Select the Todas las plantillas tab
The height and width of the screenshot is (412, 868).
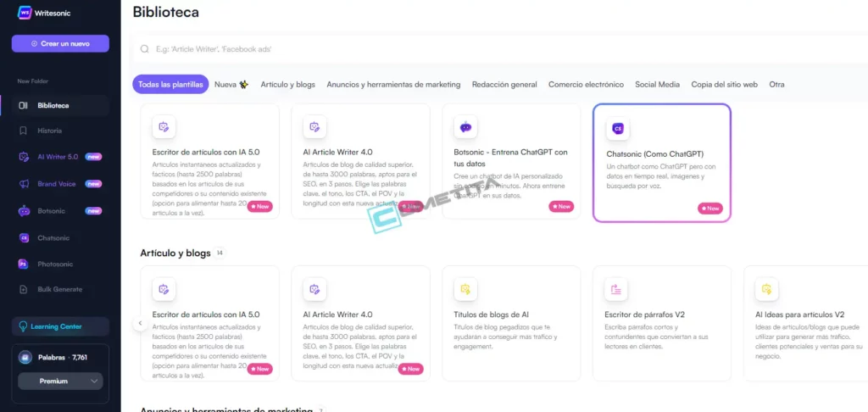(170, 84)
